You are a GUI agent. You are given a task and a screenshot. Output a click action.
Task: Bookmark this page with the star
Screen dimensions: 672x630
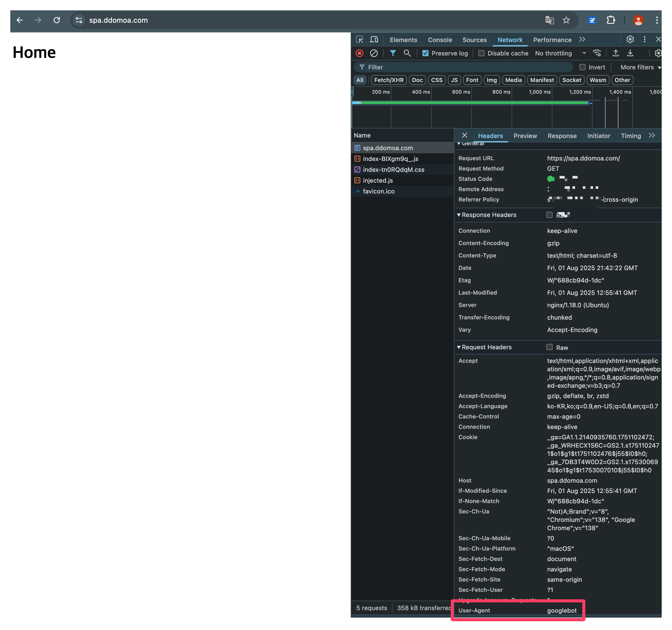tap(566, 20)
